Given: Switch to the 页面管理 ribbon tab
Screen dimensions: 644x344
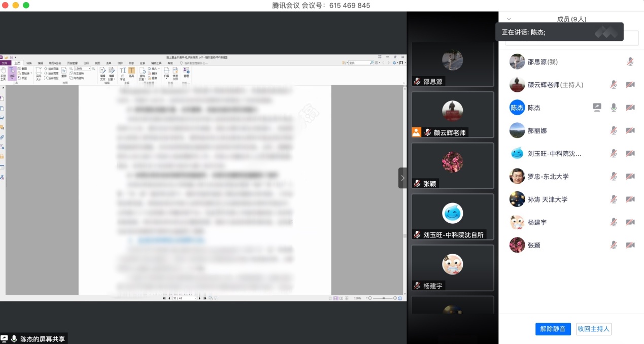Looking at the screenshot, I should [x=70, y=63].
